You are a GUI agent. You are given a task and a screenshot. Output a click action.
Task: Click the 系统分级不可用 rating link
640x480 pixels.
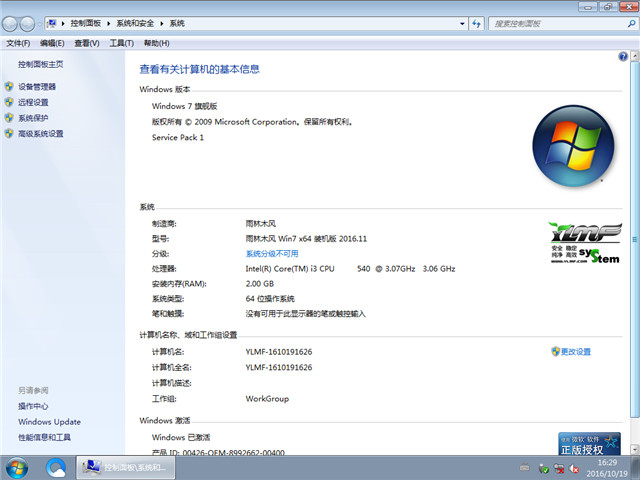272,254
